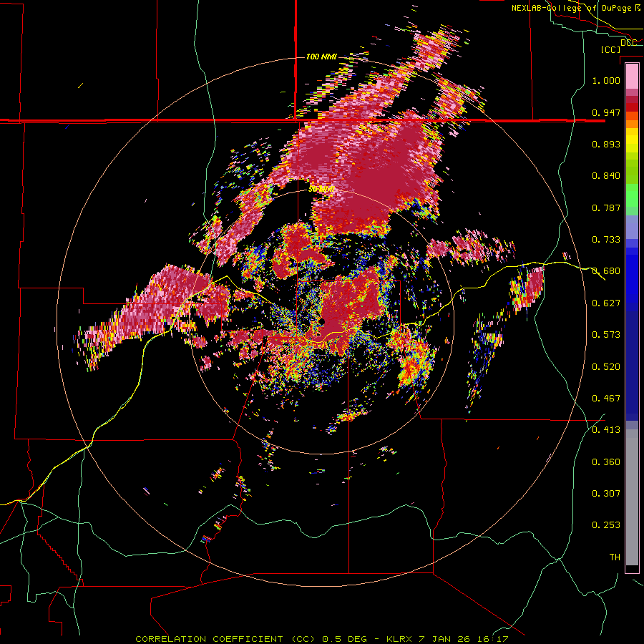Click the 0.413 scale value

(x=606, y=430)
